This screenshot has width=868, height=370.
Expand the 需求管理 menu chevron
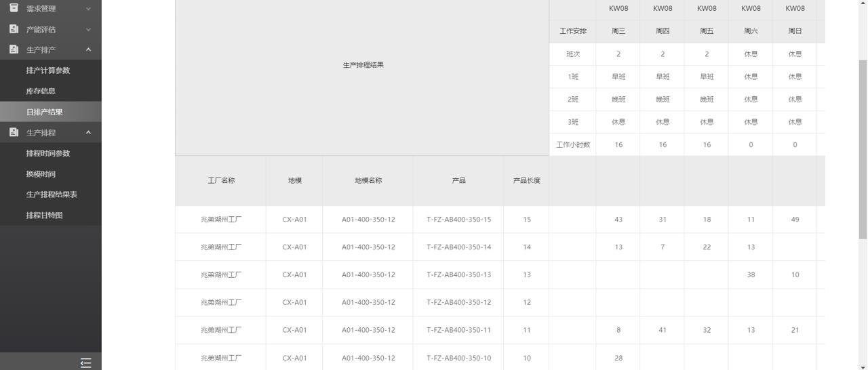point(88,9)
